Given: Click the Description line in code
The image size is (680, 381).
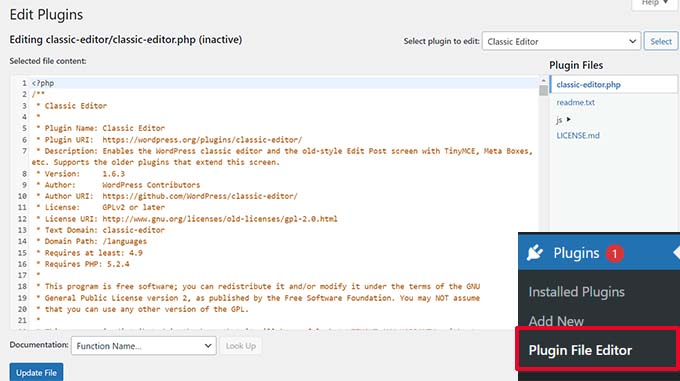Looking at the screenshot, I should click(x=282, y=156).
